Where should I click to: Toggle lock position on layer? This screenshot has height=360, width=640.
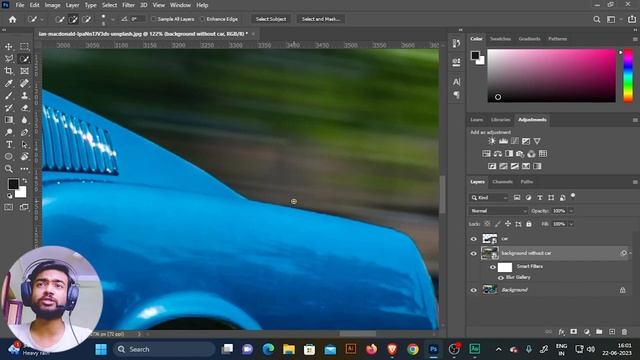tap(508, 224)
